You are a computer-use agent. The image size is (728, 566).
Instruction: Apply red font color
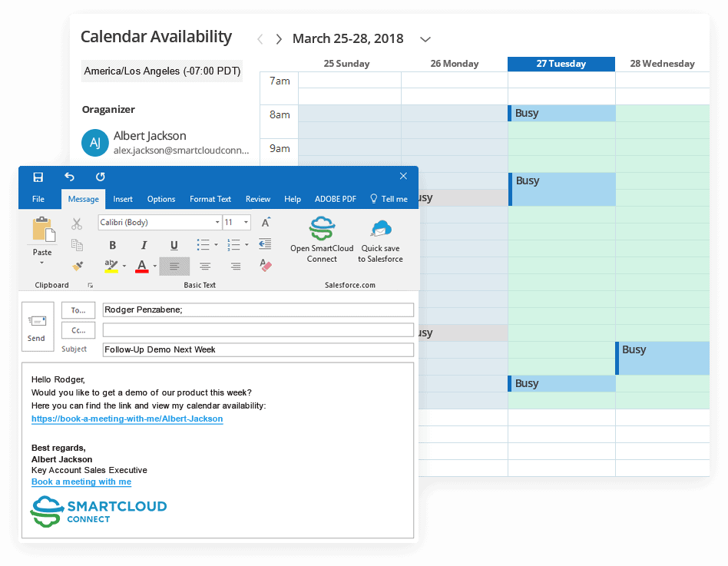141,266
